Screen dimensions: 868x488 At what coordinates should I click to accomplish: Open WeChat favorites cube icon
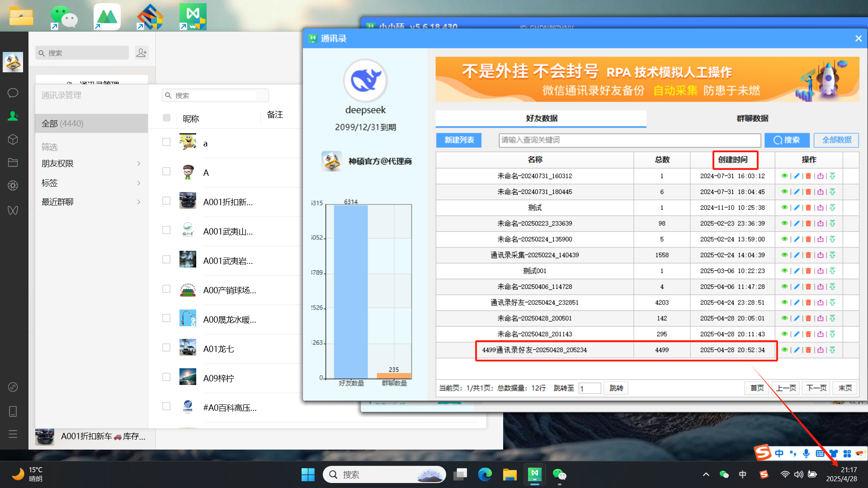[x=13, y=139]
